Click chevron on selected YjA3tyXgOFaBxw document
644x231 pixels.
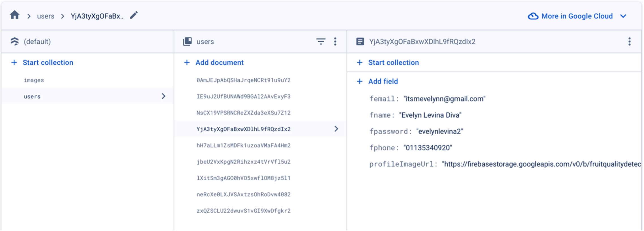[x=336, y=129]
